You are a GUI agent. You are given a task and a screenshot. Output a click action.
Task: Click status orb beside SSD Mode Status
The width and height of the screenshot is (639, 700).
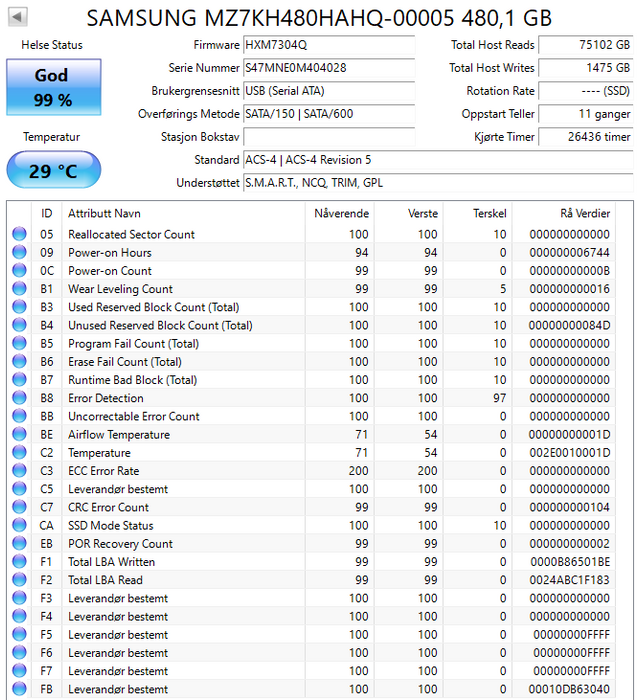click(19, 526)
